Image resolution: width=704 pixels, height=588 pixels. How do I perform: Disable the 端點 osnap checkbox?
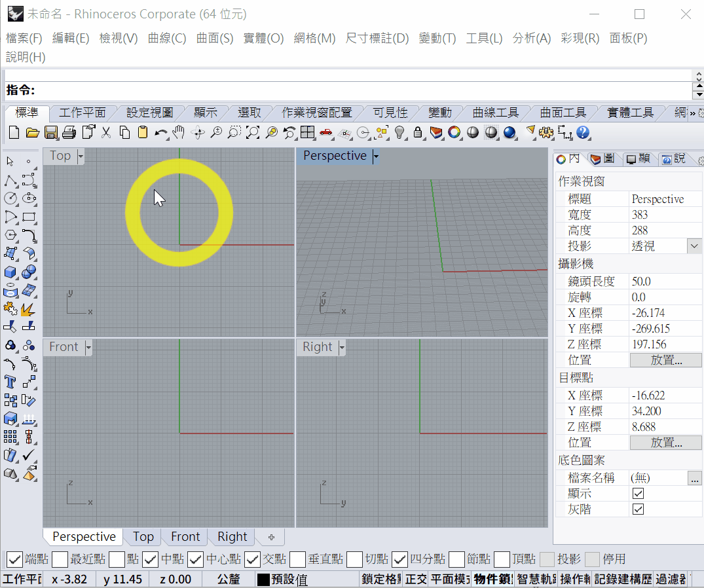pos(14,559)
